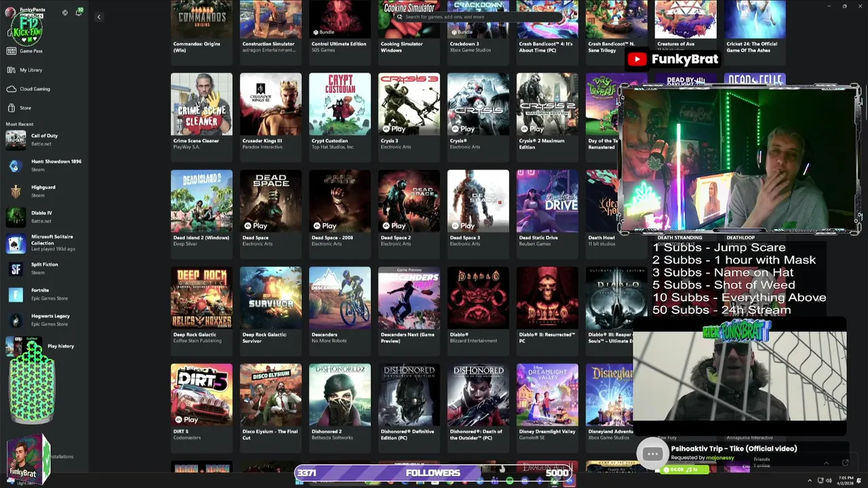Open Hogwarts Legacy recent entry
Viewport: 868px width, 488px height.
point(44,320)
